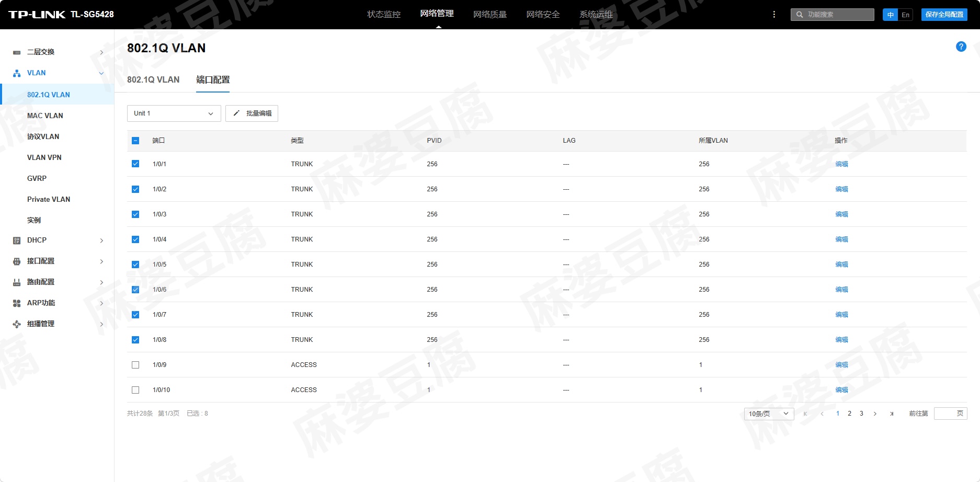
Task: Expand the 二层交换 menu chevron
Action: click(x=101, y=52)
